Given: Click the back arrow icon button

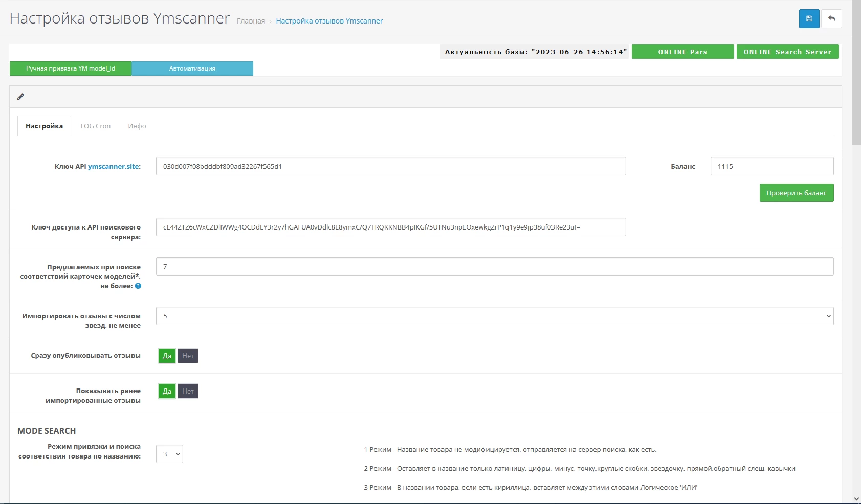Looking at the screenshot, I should 832,19.
